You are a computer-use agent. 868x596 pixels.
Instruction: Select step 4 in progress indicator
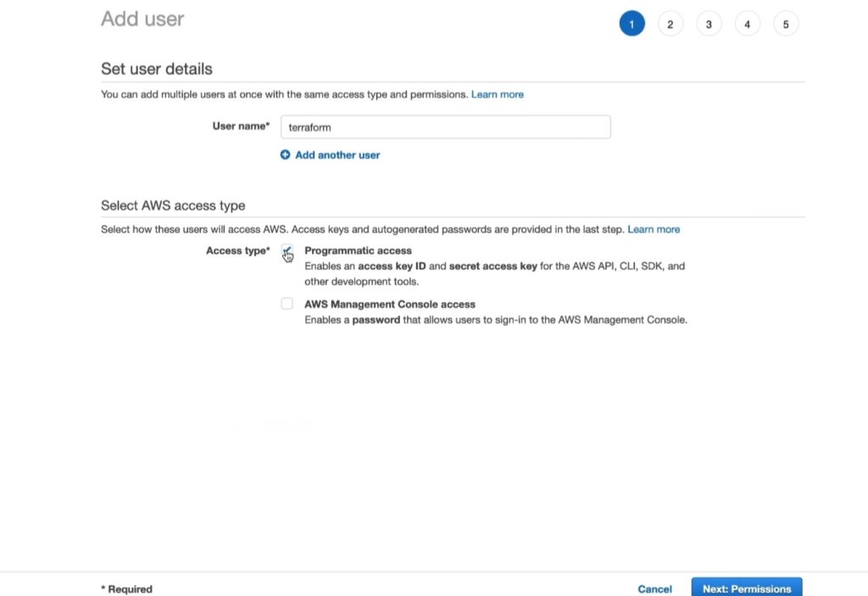coord(748,24)
